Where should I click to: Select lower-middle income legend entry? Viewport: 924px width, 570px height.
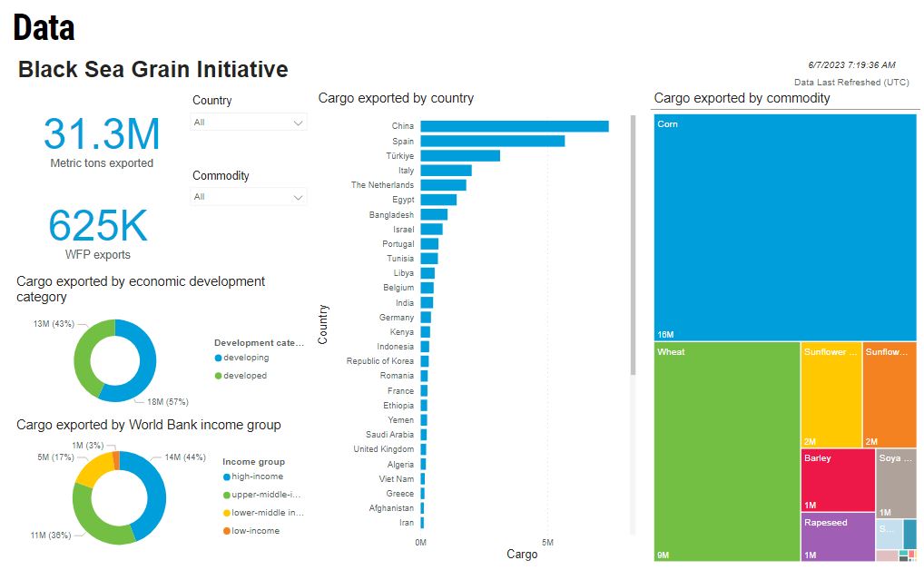click(263, 513)
